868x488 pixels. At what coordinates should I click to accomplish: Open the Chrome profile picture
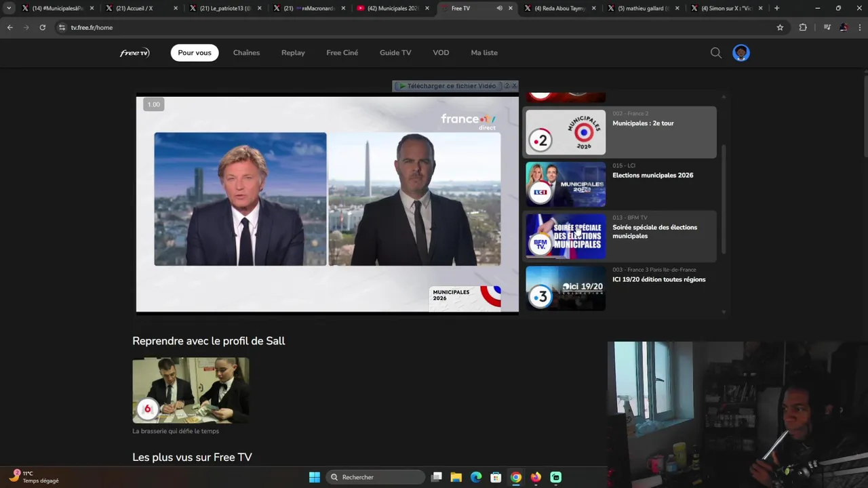(x=843, y=27)
